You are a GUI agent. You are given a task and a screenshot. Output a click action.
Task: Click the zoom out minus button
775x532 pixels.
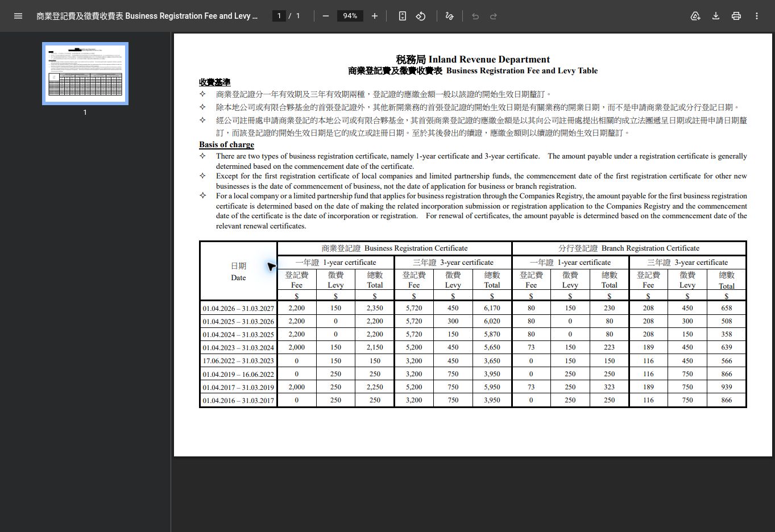pos(326,16)
